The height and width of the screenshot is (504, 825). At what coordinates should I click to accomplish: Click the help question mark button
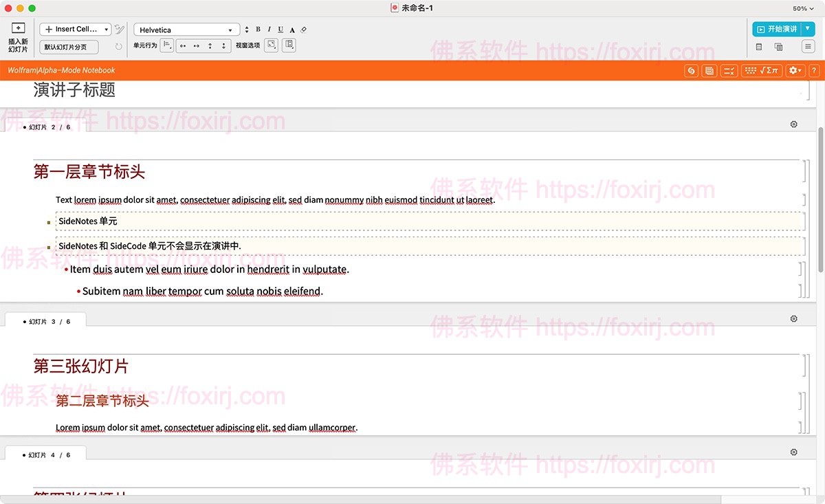(x=814, y=71)
